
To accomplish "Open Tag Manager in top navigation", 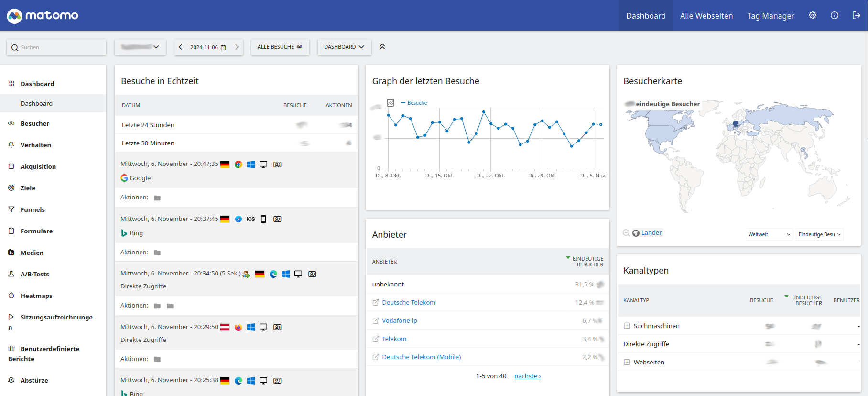I will tap(770, 16).
